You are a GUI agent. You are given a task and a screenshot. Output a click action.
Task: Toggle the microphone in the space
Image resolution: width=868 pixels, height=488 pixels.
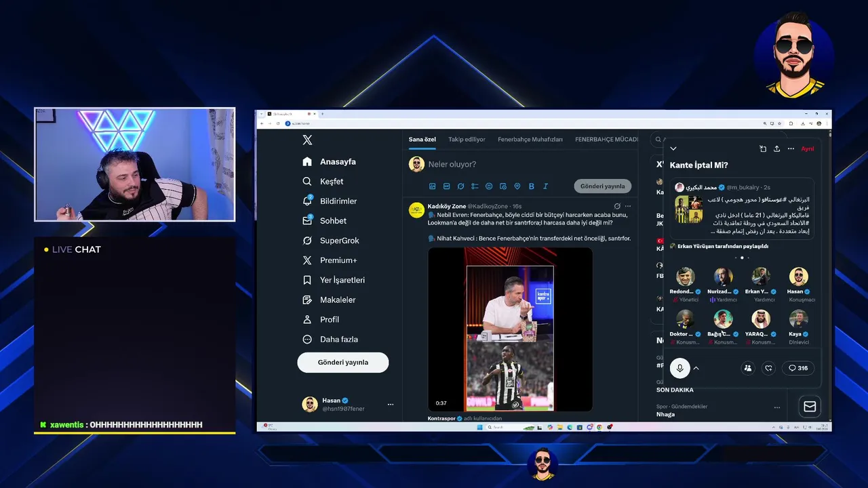point(680,368)
